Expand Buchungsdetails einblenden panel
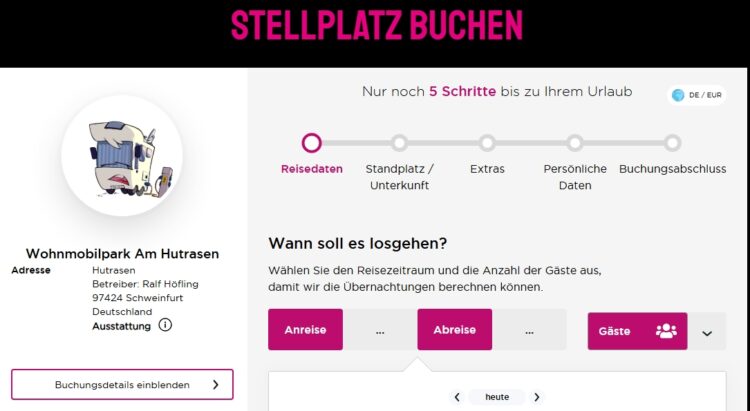This screenshot has width=750, height=411. [122, 384]
